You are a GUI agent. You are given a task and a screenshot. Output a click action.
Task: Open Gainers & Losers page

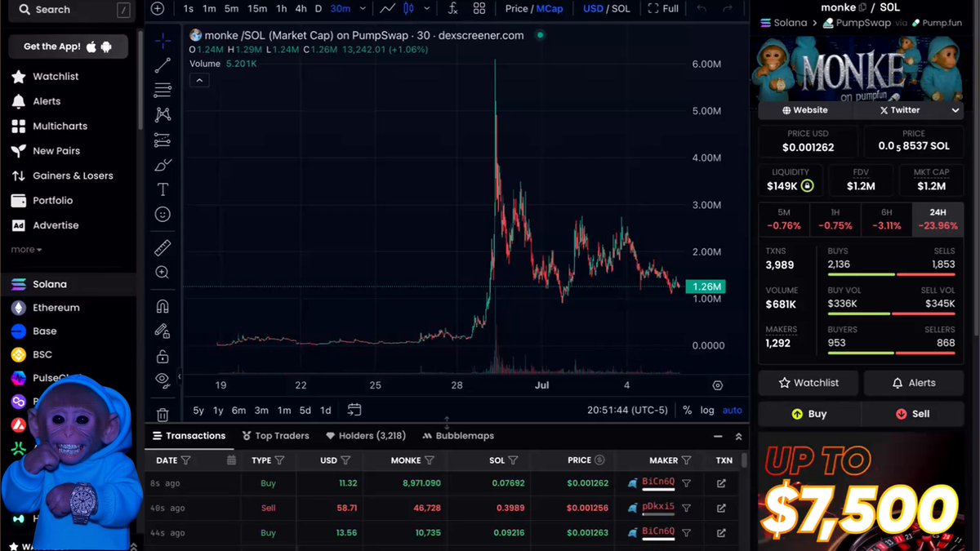73,176
